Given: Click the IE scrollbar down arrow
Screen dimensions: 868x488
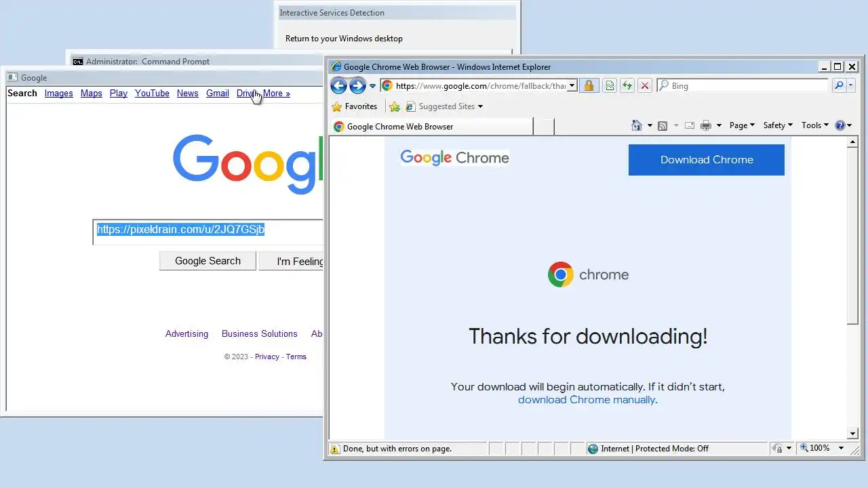Looking at the screenshot, I should tap(853, 434).
